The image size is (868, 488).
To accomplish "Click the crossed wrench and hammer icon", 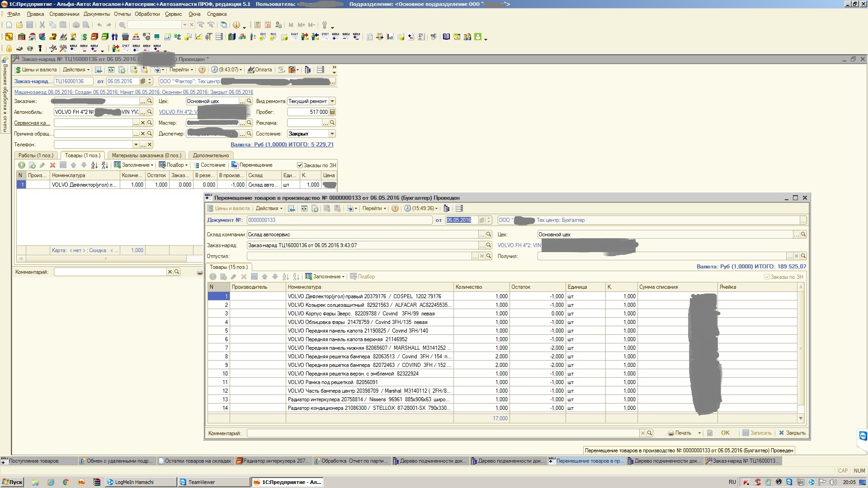I will [63, 48].
